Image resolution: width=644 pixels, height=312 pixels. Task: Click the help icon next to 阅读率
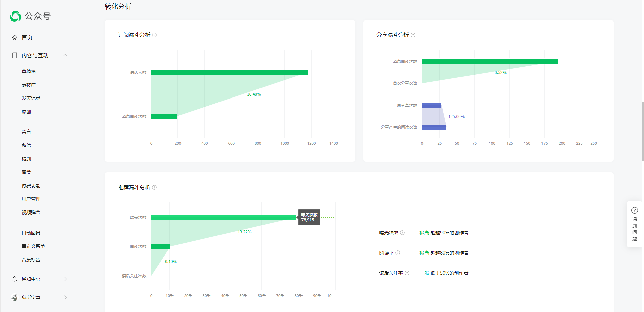pyautogui.click(x=398, y=253)
